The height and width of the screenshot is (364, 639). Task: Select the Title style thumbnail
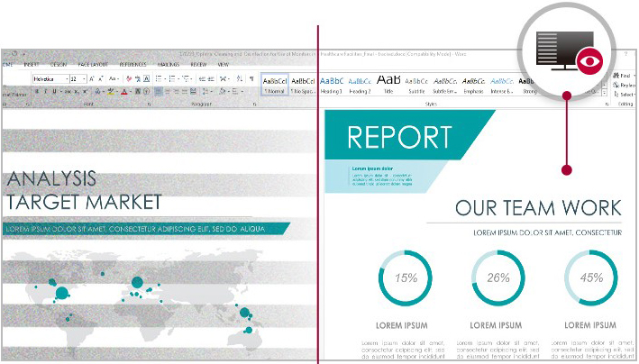tap(389, 84)
